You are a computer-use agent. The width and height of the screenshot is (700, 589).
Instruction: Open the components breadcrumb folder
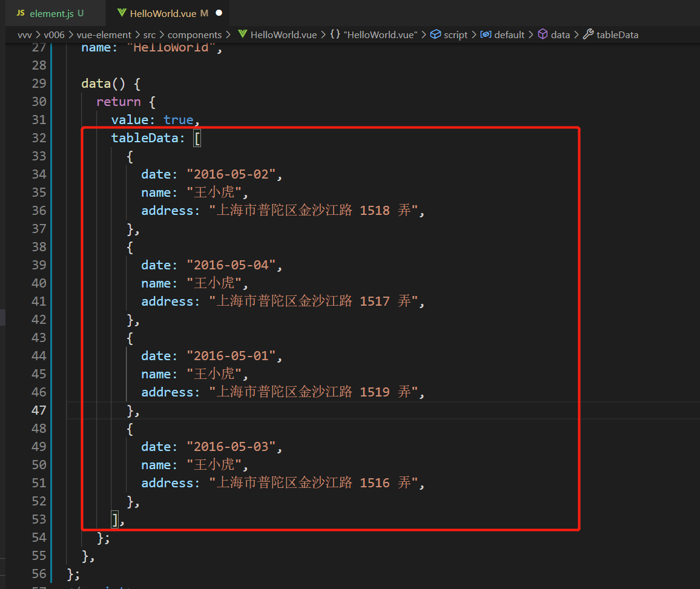click(x=194, y=35)
